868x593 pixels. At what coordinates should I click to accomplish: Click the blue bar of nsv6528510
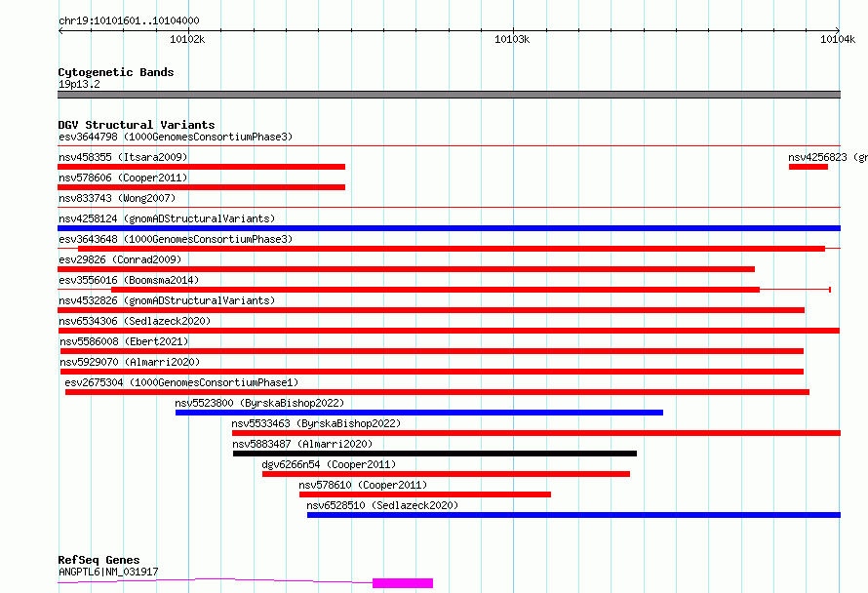pos(574,515)
